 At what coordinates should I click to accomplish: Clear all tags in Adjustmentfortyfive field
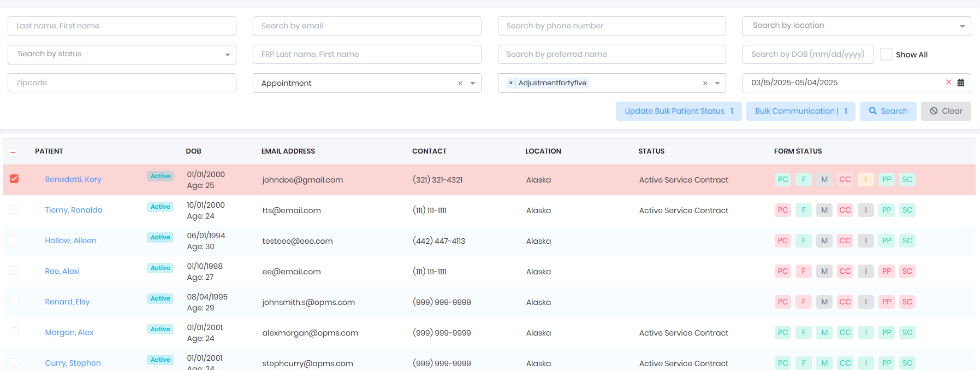(705, 83)
